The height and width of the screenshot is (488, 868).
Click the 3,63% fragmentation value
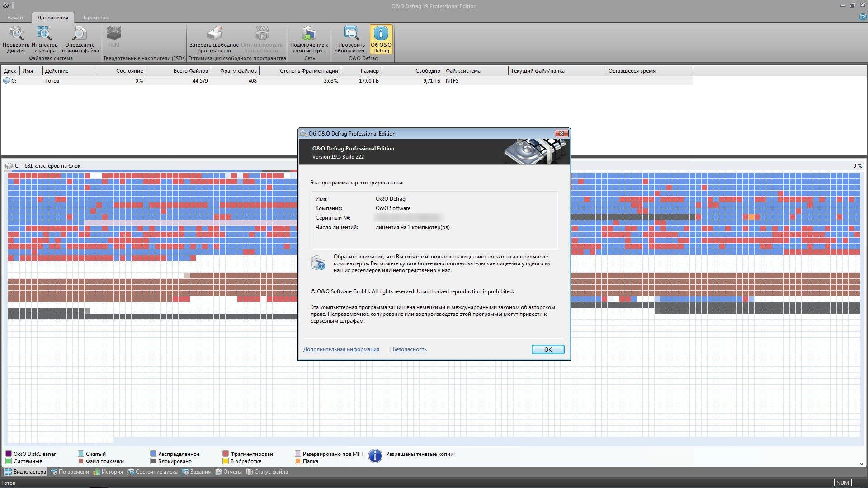coord(331,81)
